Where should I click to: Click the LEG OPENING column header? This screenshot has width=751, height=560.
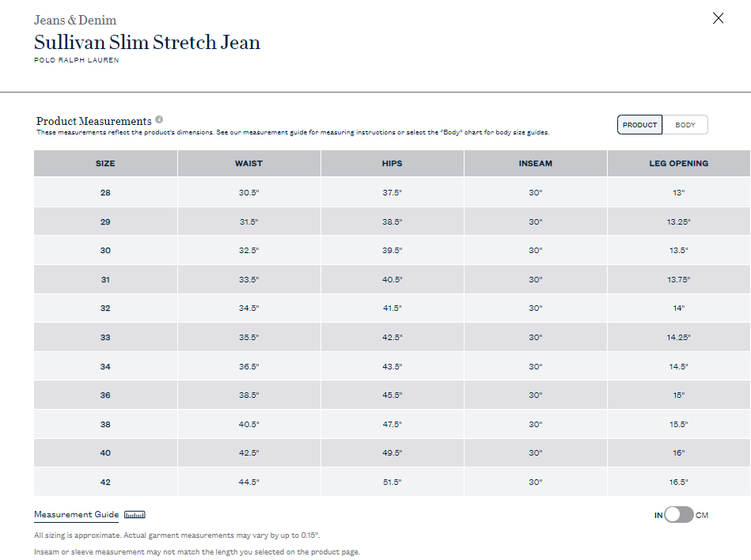679,163
